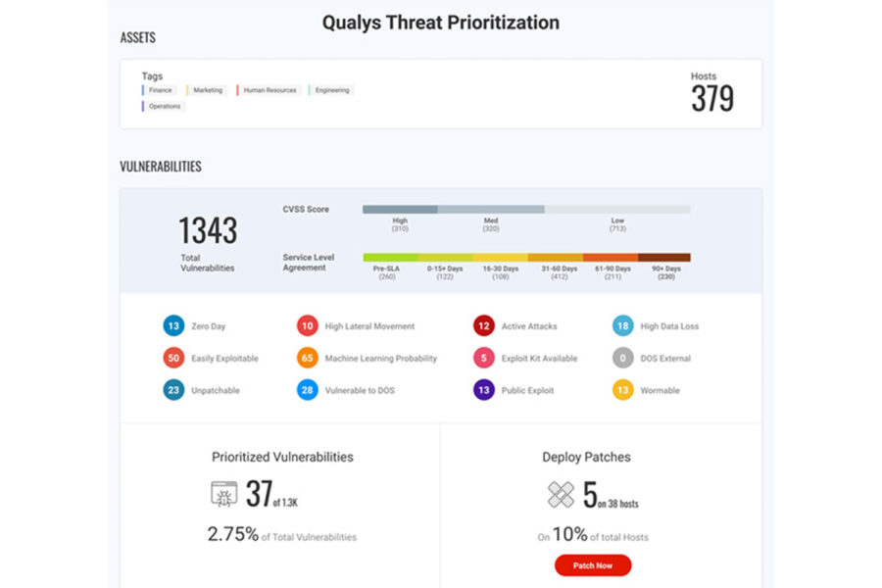
Task: Click the Tags label
Action: point(152,76)
